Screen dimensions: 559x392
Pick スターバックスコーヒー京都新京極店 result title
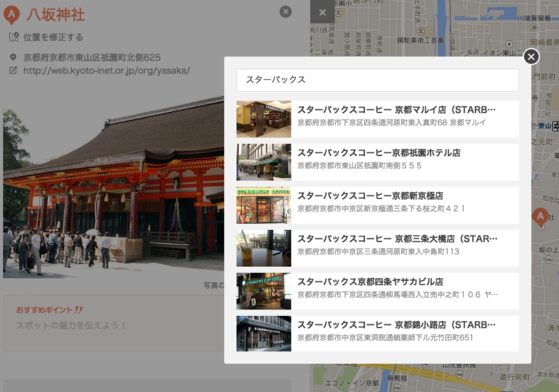click(x=370, y=196)
